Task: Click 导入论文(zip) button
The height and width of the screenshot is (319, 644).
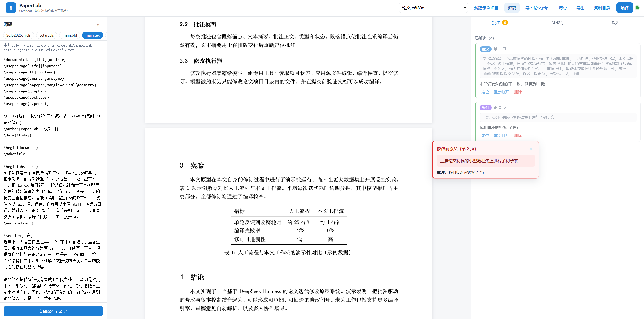Action: [x=537, y=8]
